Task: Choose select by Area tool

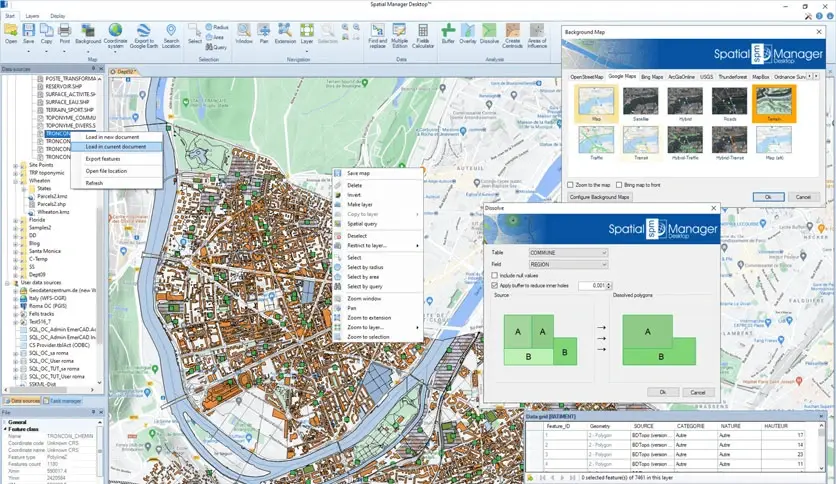Action: [x=215, y=37]
